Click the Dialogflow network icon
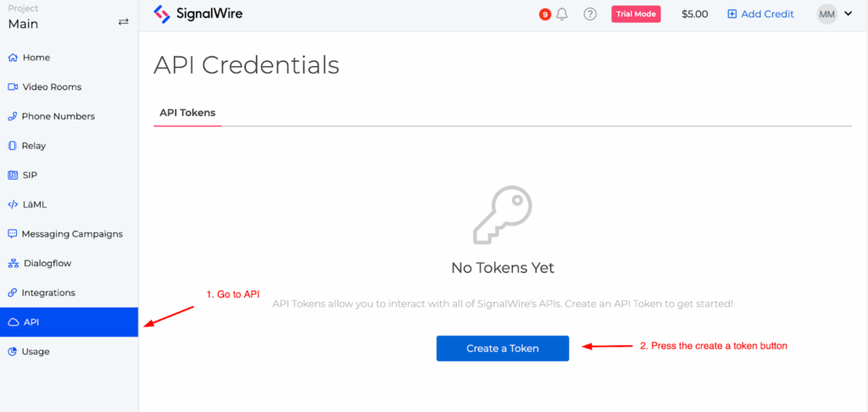868x412 pixels. [13, 264]
